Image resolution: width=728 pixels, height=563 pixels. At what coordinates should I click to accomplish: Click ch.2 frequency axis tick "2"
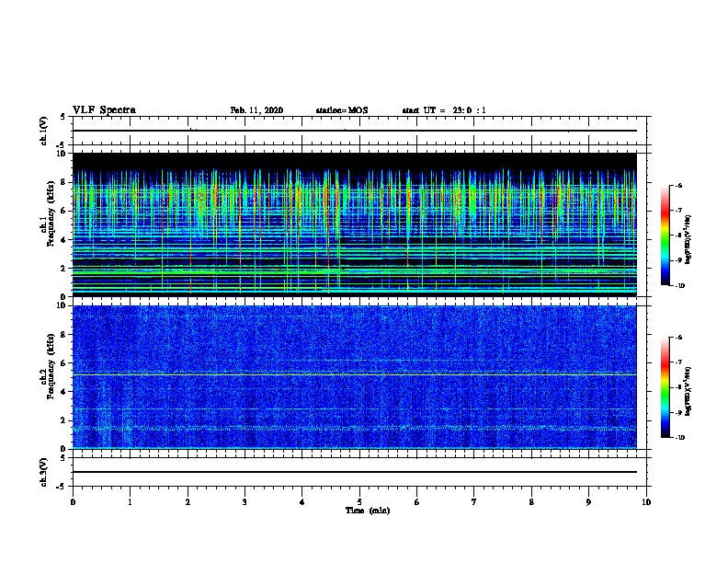click(x=64, y=420)
